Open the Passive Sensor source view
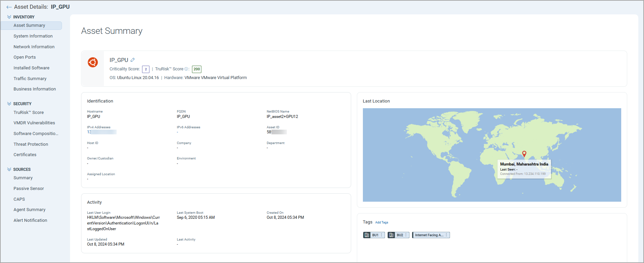This screenshot has height=263, width=644. [29, 189]
